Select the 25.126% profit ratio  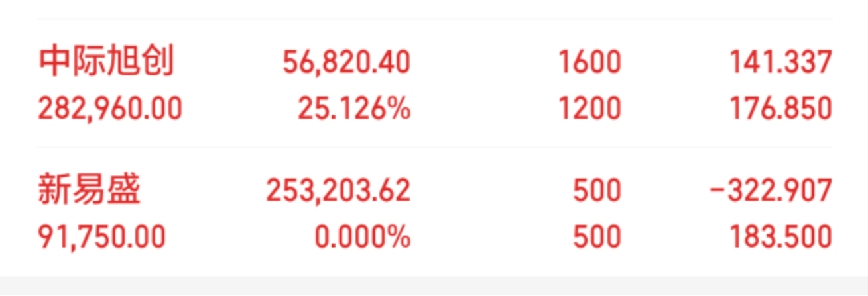coord(353,107)
